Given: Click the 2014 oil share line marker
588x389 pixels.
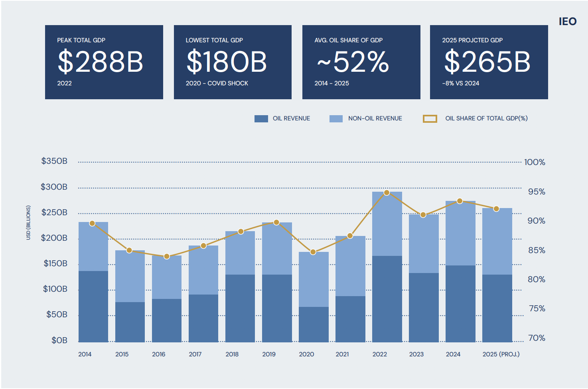Looking at the screenshot, I should pos(92,223).
